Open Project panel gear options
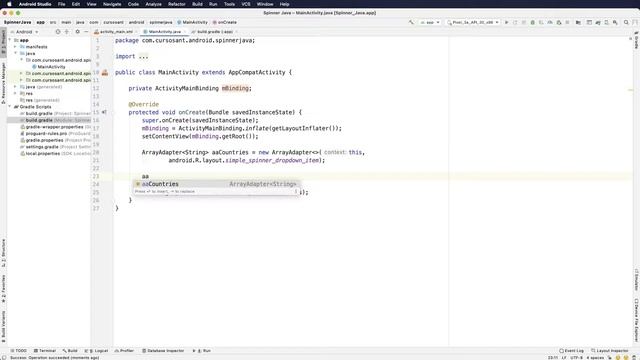 point(77,32)
